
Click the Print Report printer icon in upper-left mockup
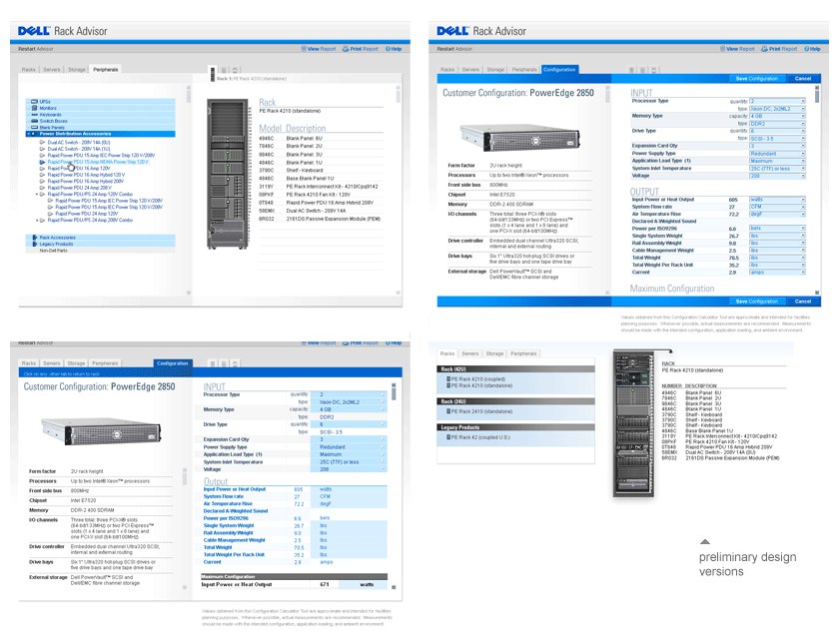pos(346,49)
